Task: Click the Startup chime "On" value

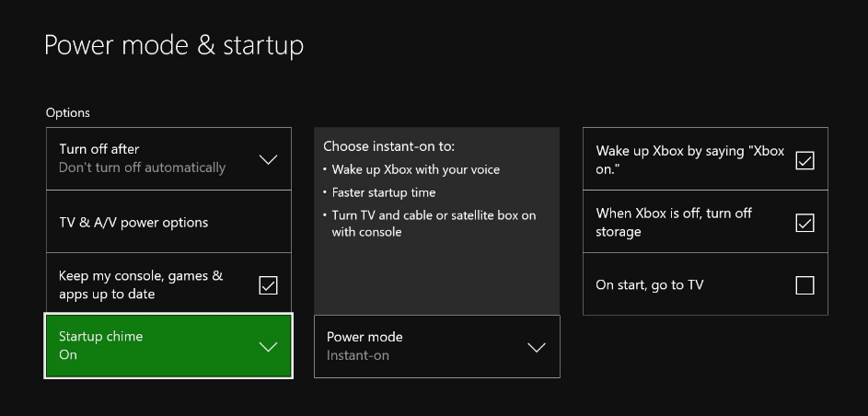Action: [x=68, y=355]
